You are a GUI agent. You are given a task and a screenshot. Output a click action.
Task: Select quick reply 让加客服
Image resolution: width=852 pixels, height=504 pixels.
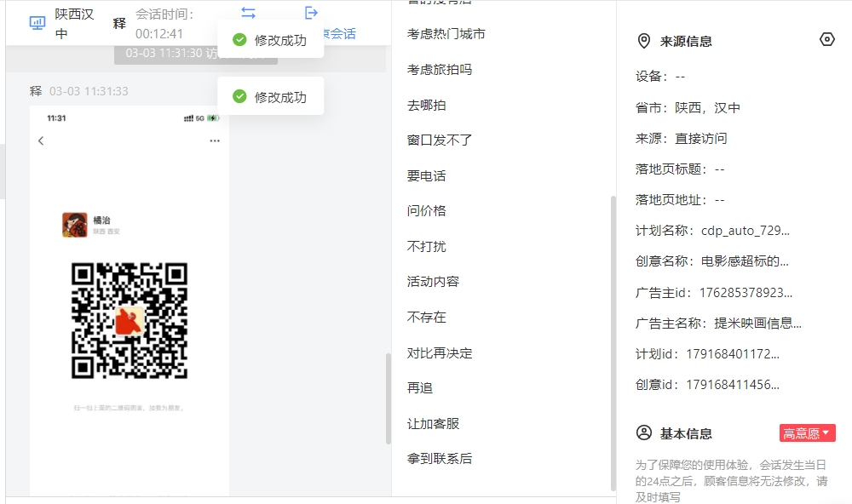tap(433, 424)
